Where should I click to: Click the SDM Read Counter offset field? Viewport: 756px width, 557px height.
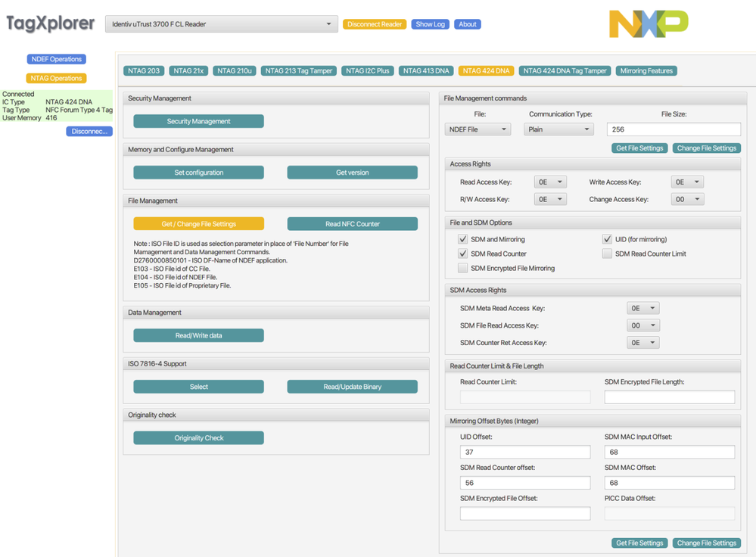point(525,483)
